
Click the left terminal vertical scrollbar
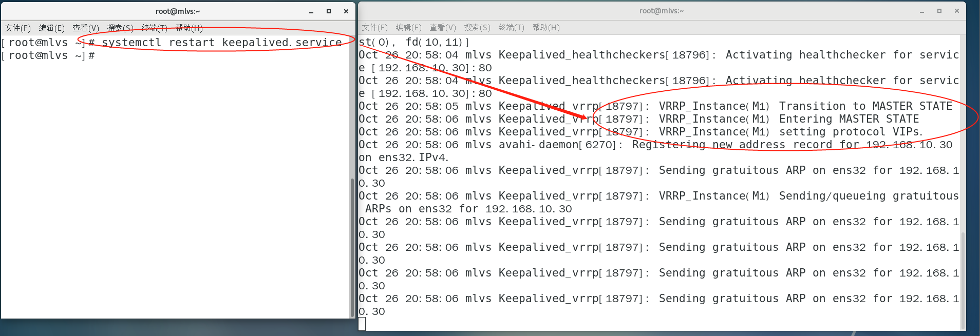(352, 247)
